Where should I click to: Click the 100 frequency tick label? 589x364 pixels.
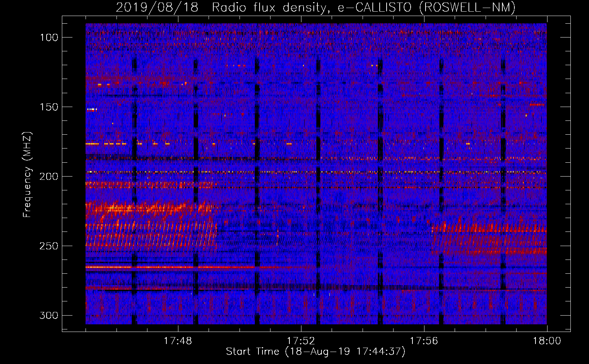coord(49,37)
